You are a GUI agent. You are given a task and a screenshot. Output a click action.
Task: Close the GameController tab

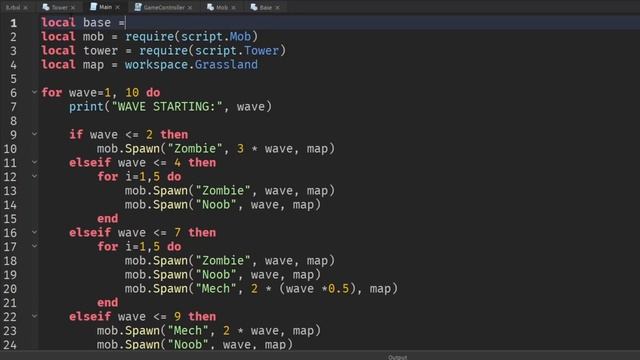click(x=190, y=8)
